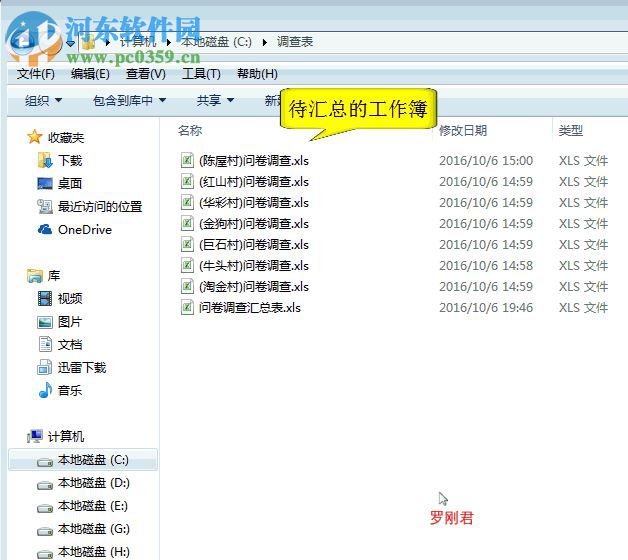The image size is (628, 560).
Task: Click the 下载 folder icon in sidebar
Action: pyautogui.click(x=45, y=160)
